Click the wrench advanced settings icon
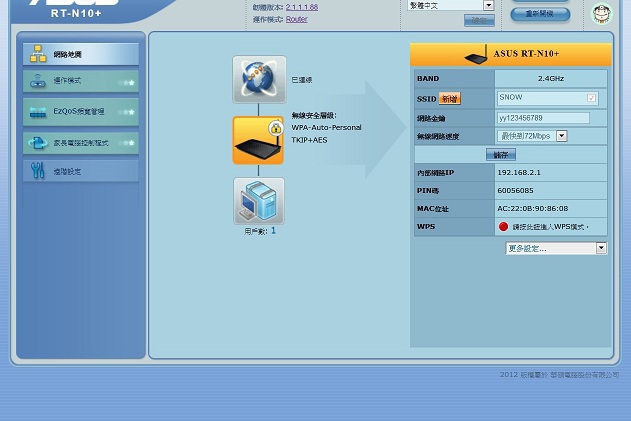 pos(38,171)
